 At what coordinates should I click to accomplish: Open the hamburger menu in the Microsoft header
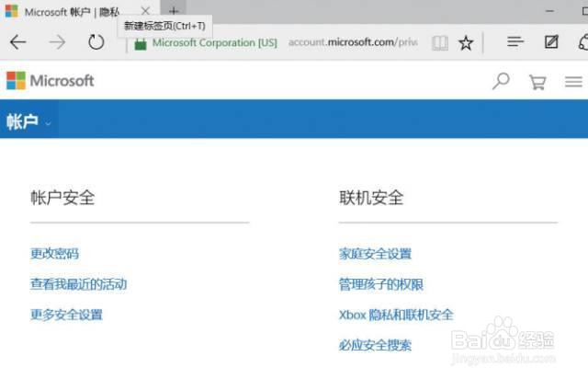(573, 82)
